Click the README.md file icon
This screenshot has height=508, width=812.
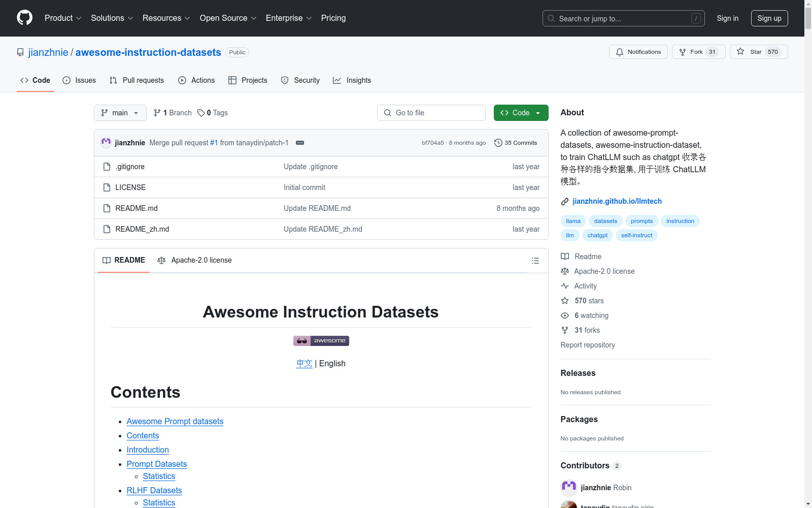tap(107, 208)
